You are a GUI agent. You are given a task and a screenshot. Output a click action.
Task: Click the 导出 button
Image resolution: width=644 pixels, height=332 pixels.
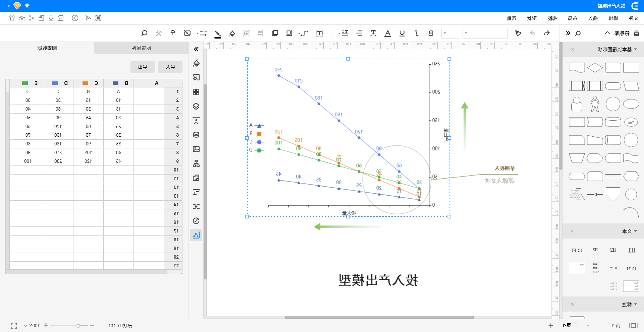143,67
